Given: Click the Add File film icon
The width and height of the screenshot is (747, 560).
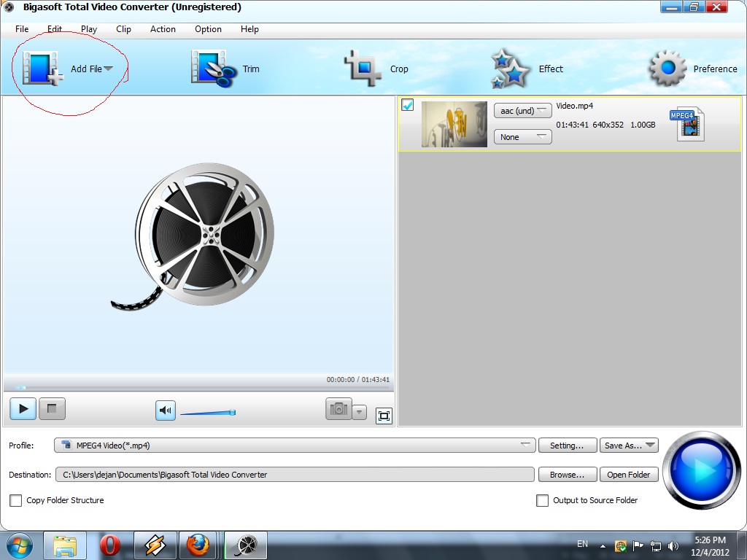Looking at the screenshot, I should pyautogui.click(x=42, y=69).
